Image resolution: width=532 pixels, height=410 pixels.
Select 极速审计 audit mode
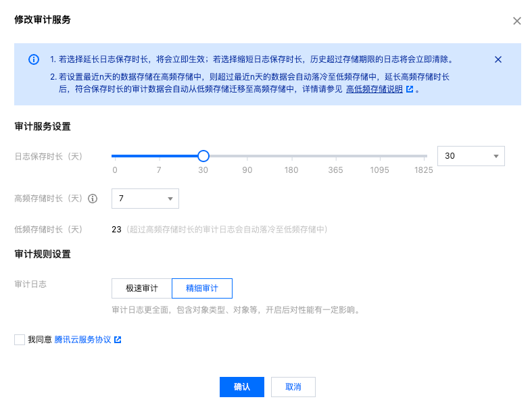[142, 288]
